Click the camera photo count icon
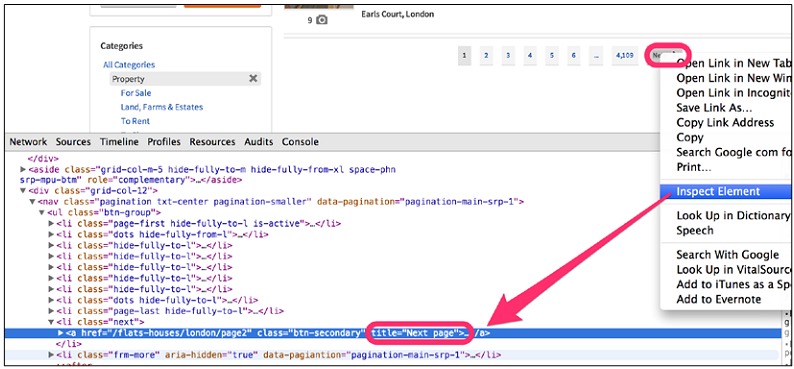The height and width of the screenshot is (369, 794). coord(322,20)
